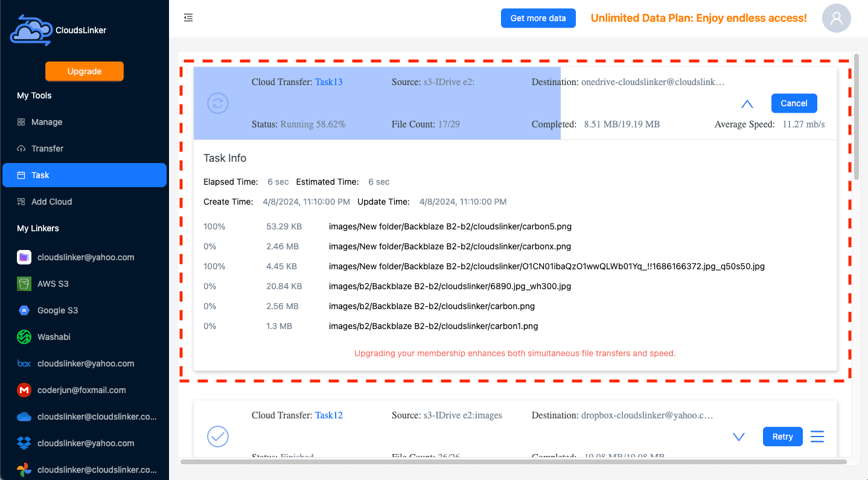Open the Manage menu item
The width and height of the screenshot is (868, 480).
85,122
